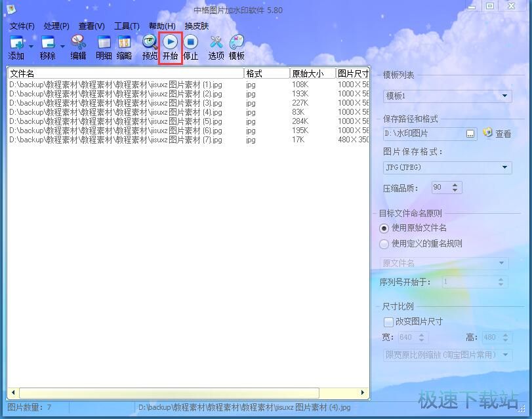The width and height of the screenshot is (532, 419).
Task: Click the 移除 (Remove) toolbar icon
Action: pyautogui.click(x=47, y=43)
